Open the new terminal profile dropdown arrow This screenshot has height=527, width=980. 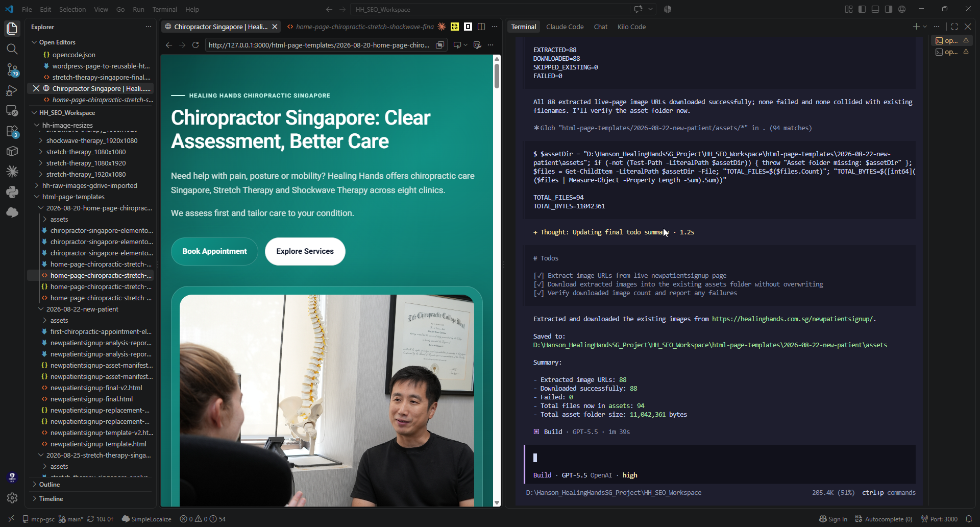(925, 27)
